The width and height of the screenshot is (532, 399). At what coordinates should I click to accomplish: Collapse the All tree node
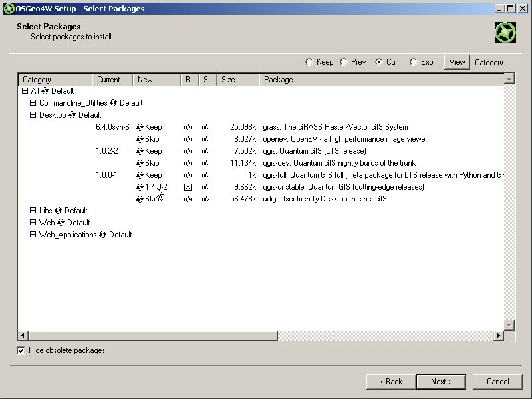(25, 91)
